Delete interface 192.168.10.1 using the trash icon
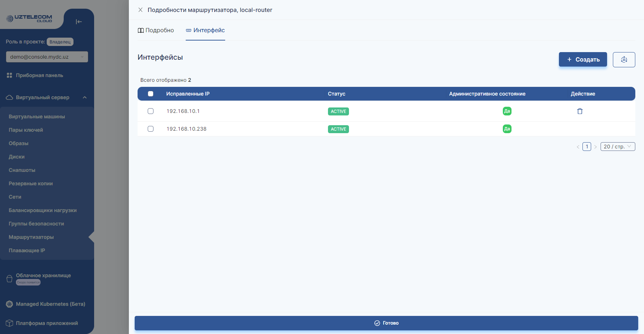The height and width of the screenshot is (334, 644). click(580, 111)
